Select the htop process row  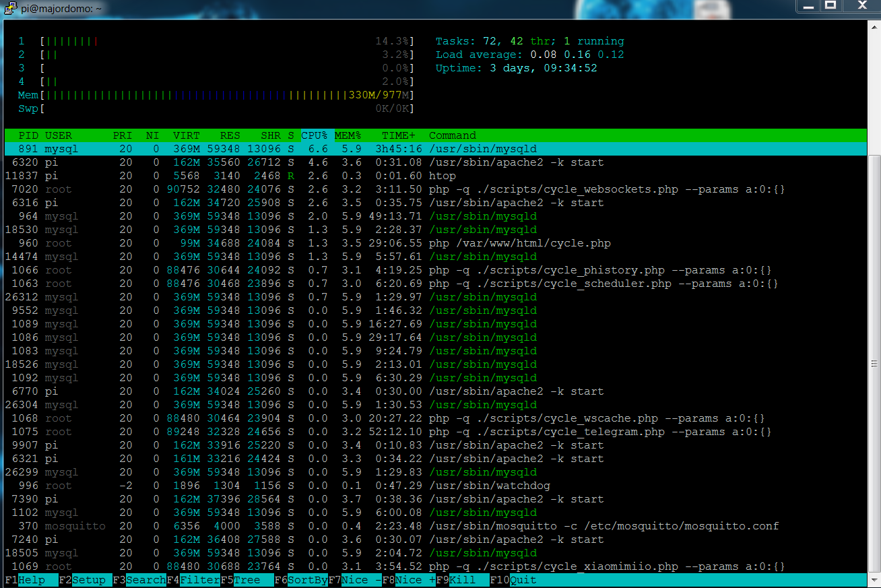(x=442, y=176)
